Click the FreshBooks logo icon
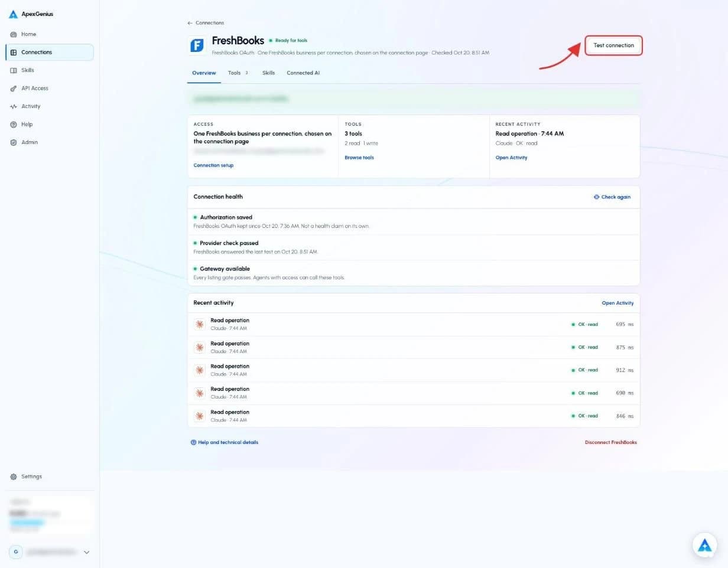 coord(197,45)
